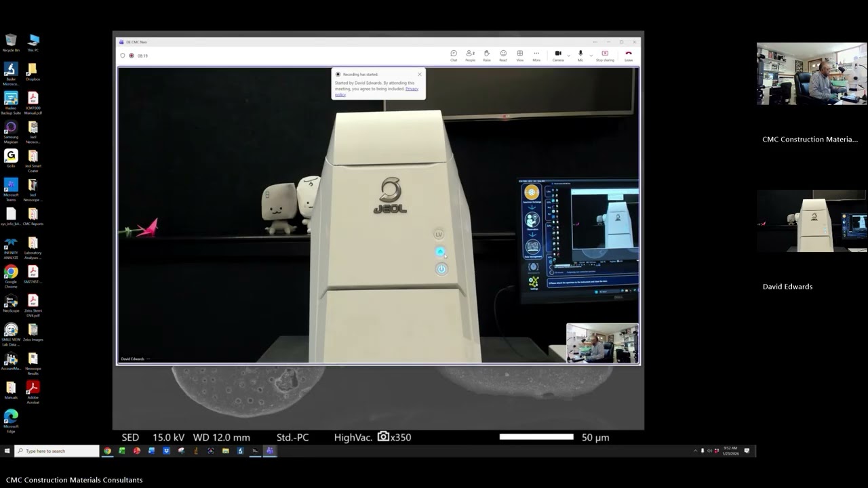
Task: Expand the camera options arrow
Action: [568, 54]
